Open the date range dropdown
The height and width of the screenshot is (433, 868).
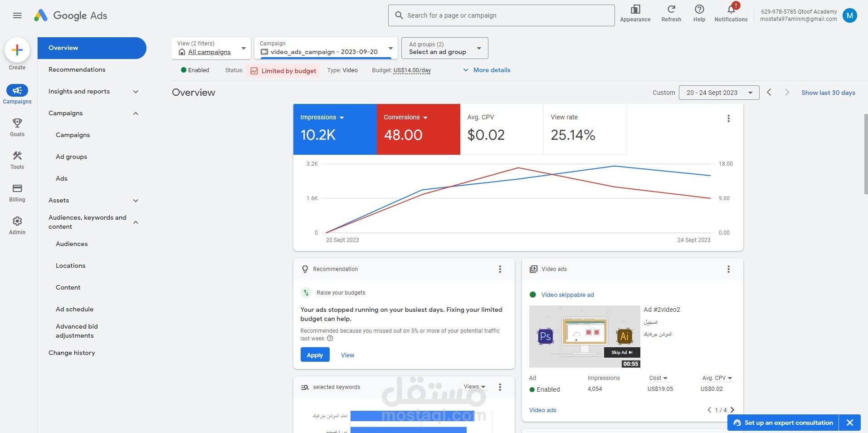[x=719, y=93]
